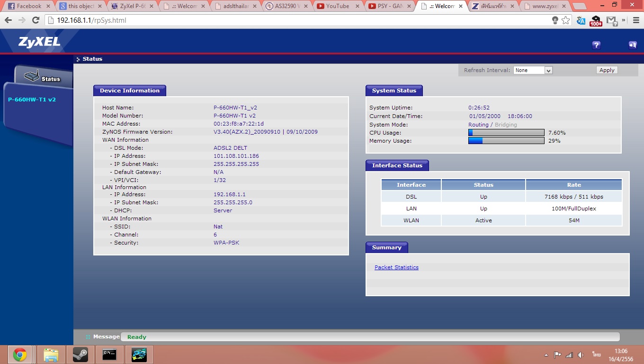Click the DSL rate 7168 kbps / 511 kbps
Image resolution: width=644 pixels, height=364 pixels.
[x=574, y=197]
